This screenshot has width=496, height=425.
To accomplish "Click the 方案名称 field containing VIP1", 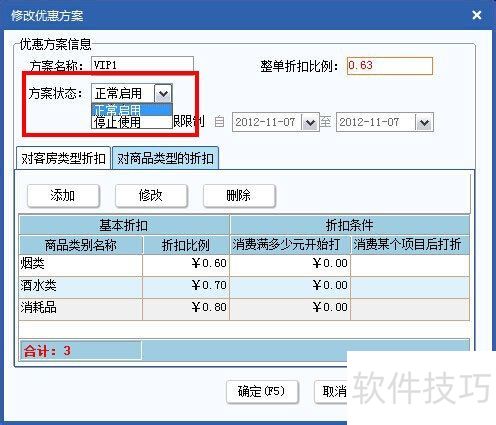I will [142, 64].
